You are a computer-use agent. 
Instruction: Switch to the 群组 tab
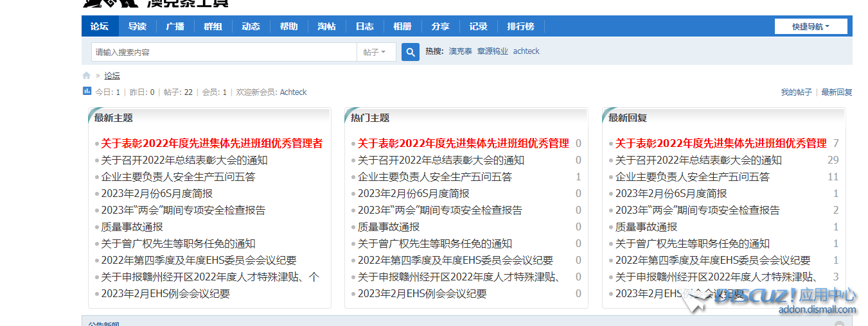pos(213,26)
